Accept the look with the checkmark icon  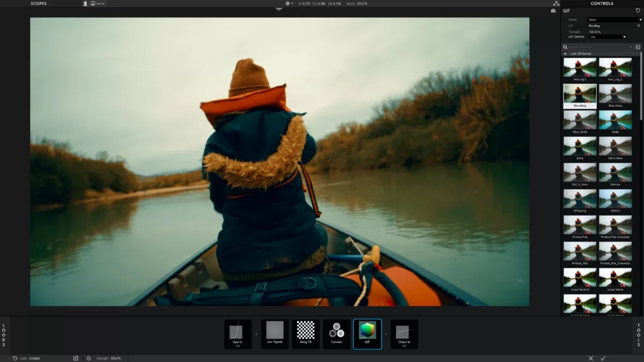(603, 358)
